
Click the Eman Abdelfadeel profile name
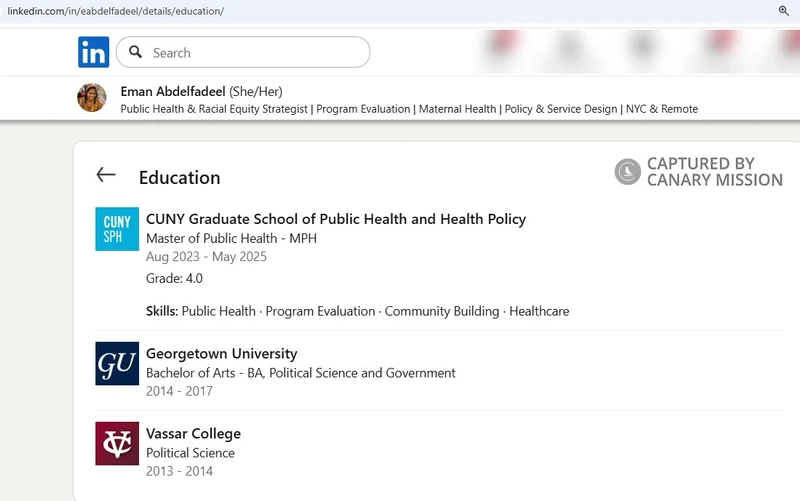click(173, 91)
